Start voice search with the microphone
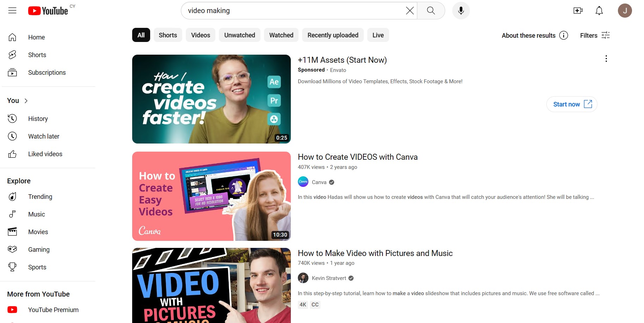Viewport: 644px width, 323px height. point(461,11)
